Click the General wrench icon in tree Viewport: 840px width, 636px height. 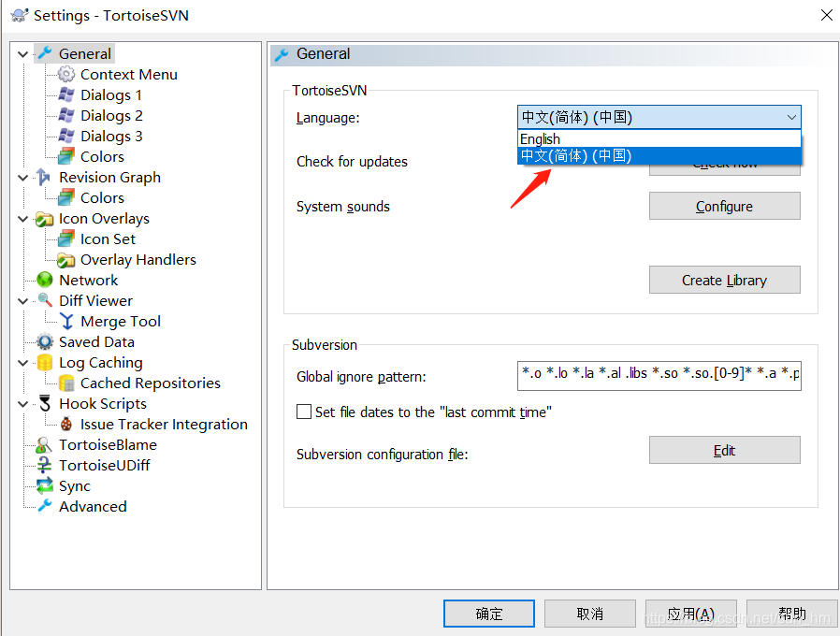[x=45, y=53]
